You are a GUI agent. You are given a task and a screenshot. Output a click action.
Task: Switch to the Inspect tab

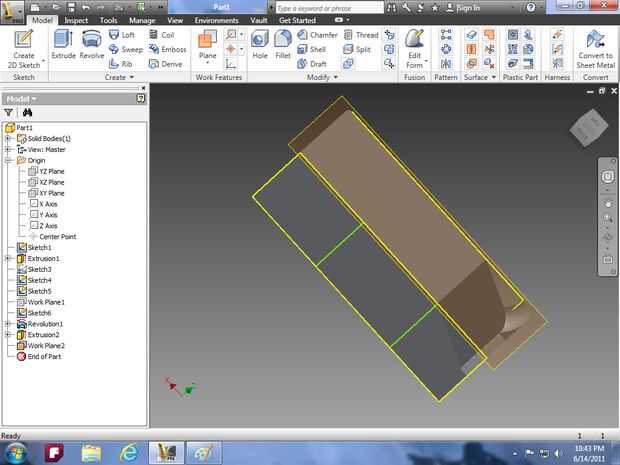76,20
